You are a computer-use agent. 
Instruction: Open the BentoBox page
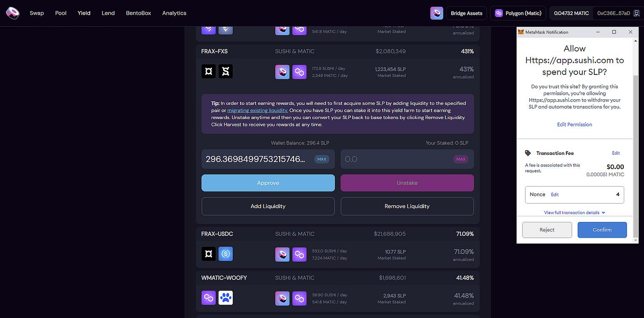pyautogui.click(x=138, y=13)
